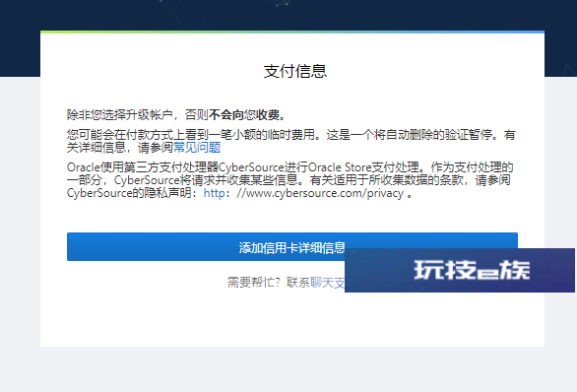
Task: Select the 支付信息 heading text
Action: coord(295,71)
